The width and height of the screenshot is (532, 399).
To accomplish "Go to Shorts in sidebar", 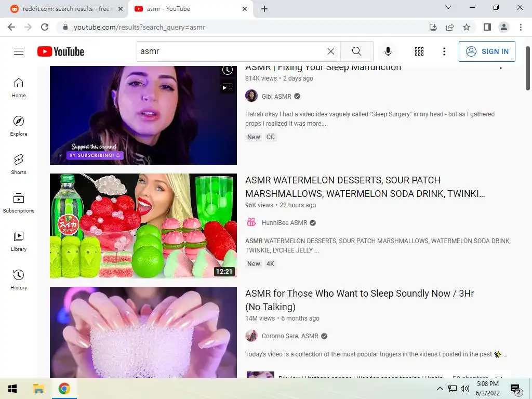I will pyautogui.click(x=19, y=165).
